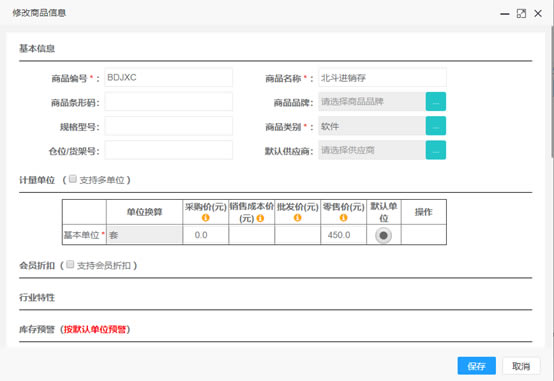Click 商品类别 field showing 软件
Viewport: 554px width, 381px height.
click(372, 126)
